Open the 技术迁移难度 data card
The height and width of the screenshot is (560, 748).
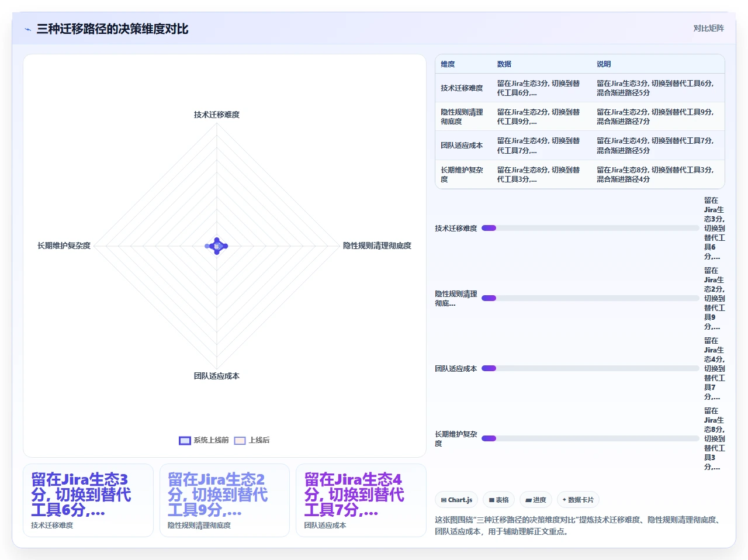click(88, 500)
